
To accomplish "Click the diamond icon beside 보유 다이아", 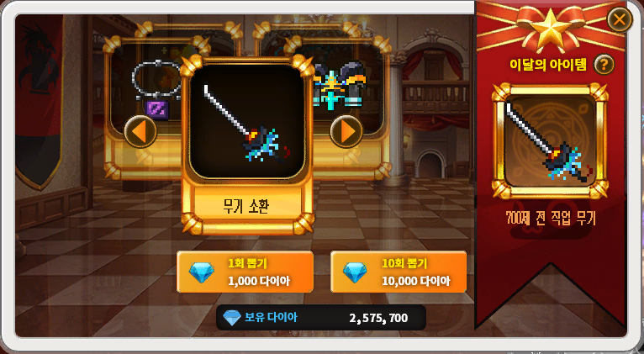I will tap(232, 318).
